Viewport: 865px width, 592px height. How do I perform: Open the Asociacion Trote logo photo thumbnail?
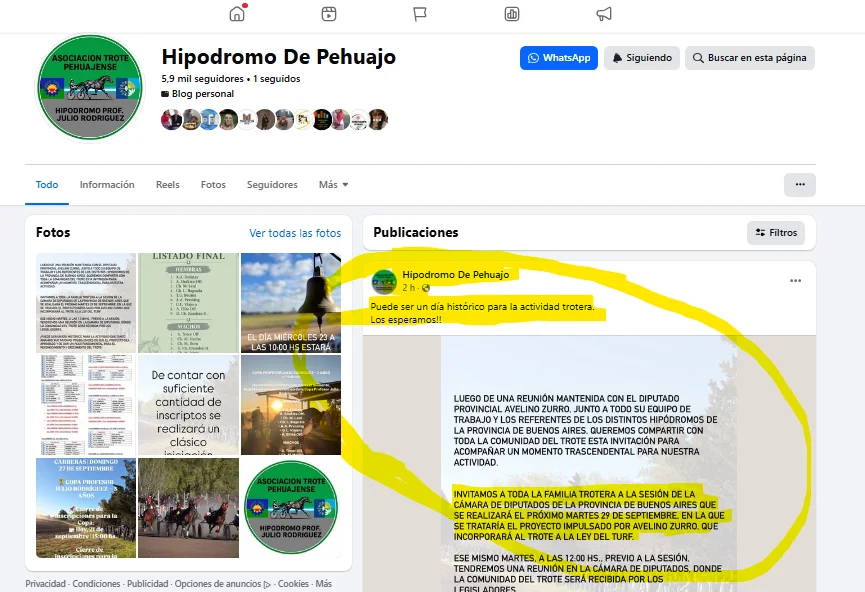click(291, 508)
